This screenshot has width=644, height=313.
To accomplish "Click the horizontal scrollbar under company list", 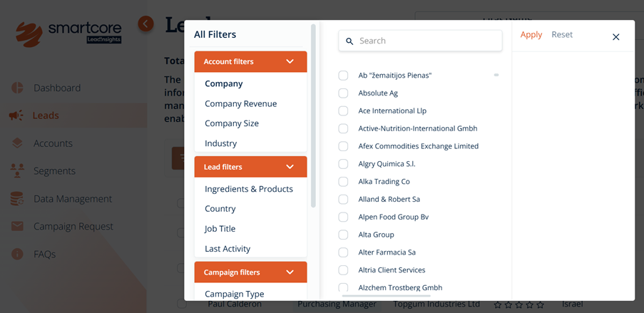I will click(386, 295).
